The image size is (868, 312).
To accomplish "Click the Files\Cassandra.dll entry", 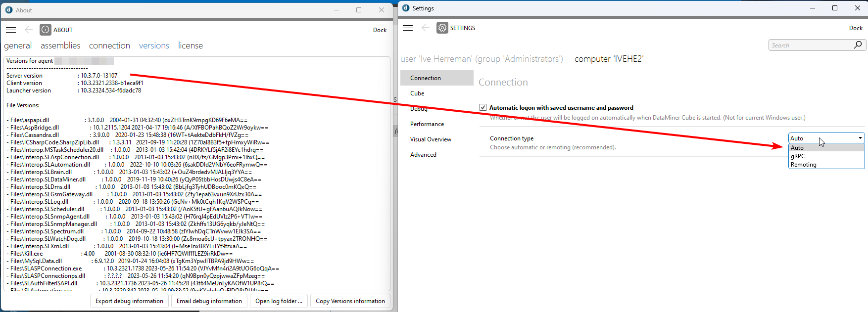I will pyautogui.click(x=128, y=135).
